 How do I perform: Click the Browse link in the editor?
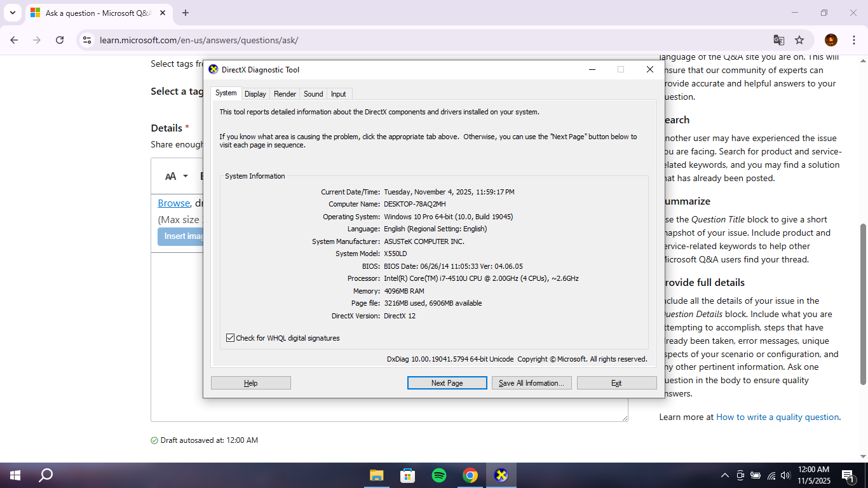click(x=173, y=203)
